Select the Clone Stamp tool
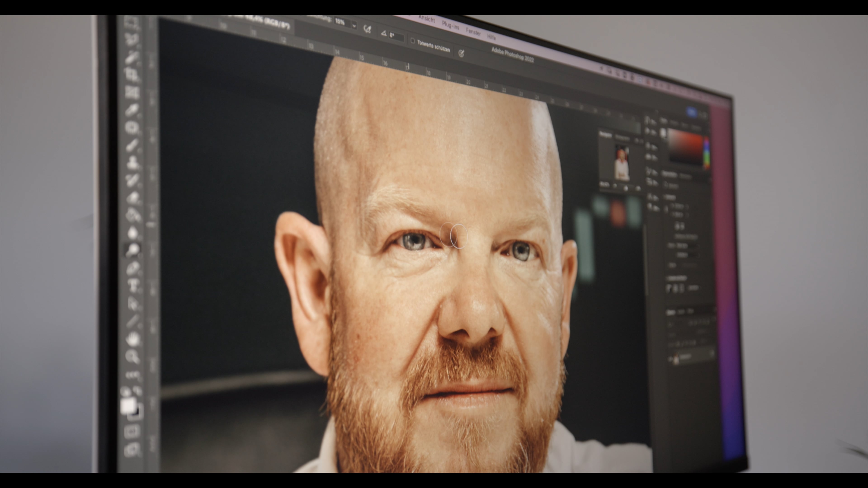868x488 pixels. [x=132, y=162]
